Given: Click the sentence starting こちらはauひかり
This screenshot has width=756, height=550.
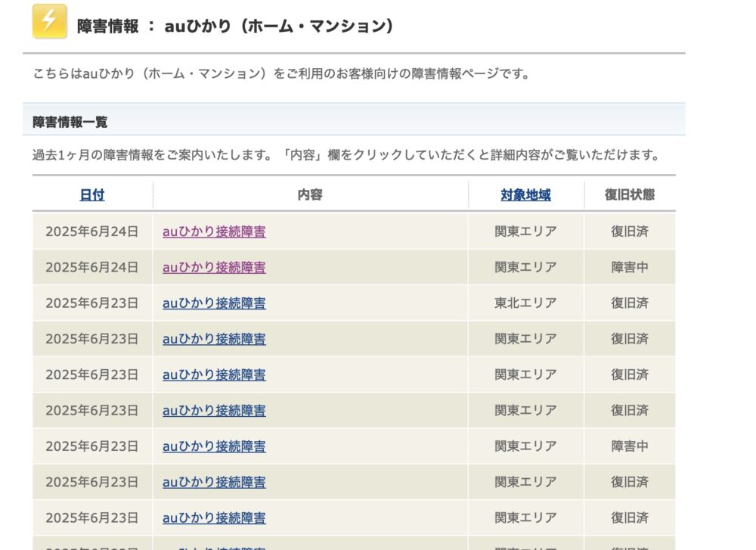Looking at the screenshot, I should tap(281, 74).
